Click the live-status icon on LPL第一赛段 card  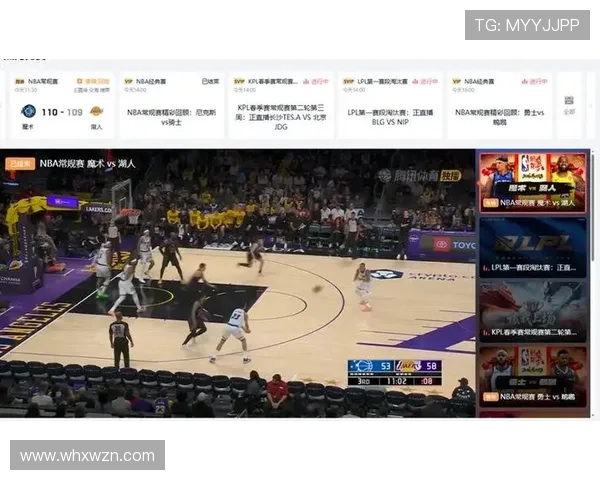[x=415, y=82]
